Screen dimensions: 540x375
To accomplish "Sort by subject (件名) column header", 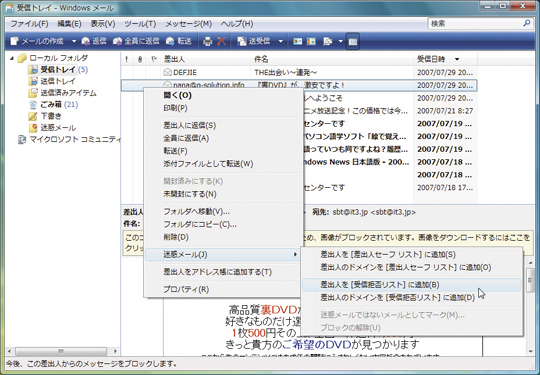I will (x=332, y=59).
